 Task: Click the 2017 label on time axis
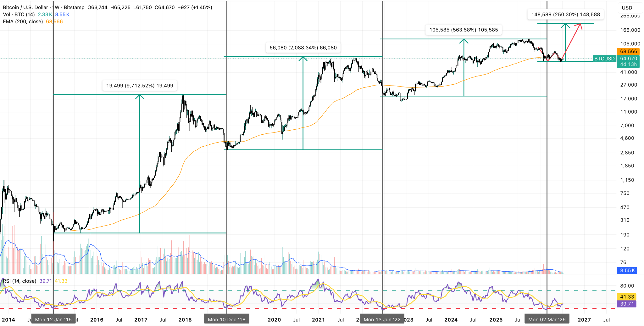tap(141, 320)
